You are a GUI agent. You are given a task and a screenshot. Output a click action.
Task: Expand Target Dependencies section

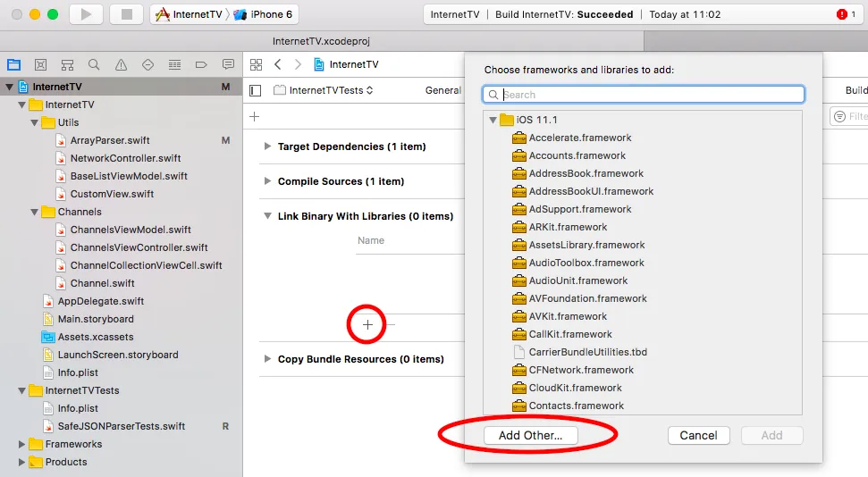pos(267,146)
